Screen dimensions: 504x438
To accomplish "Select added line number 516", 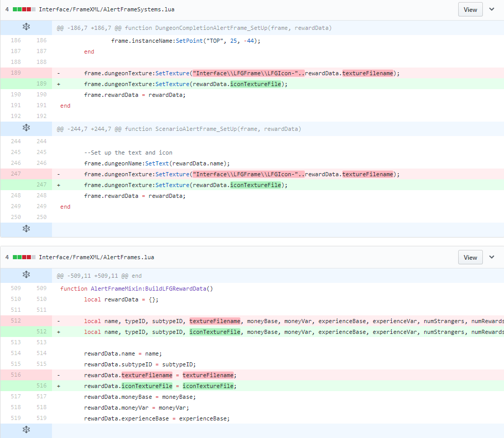I will click(42, 385).
